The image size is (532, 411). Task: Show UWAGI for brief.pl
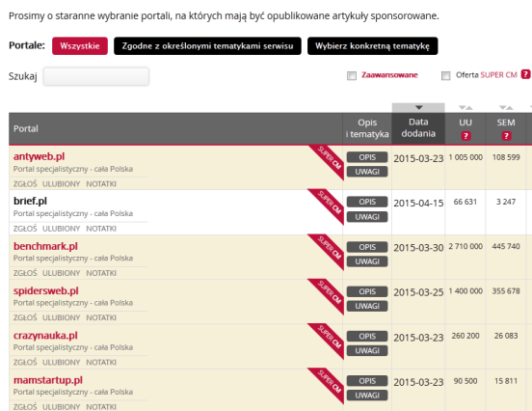367,217
